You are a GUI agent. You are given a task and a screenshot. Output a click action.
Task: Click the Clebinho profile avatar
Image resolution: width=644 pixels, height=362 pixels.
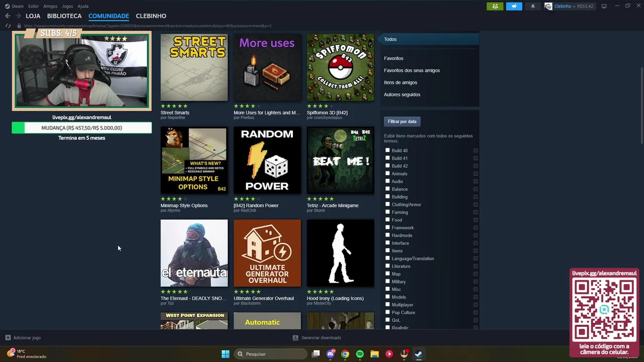click(548, 7)
